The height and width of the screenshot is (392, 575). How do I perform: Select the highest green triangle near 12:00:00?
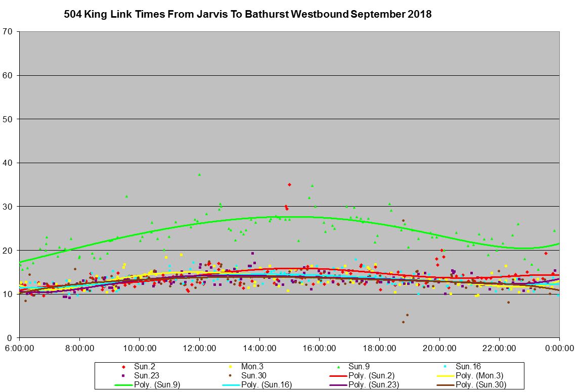pos(199,174)
